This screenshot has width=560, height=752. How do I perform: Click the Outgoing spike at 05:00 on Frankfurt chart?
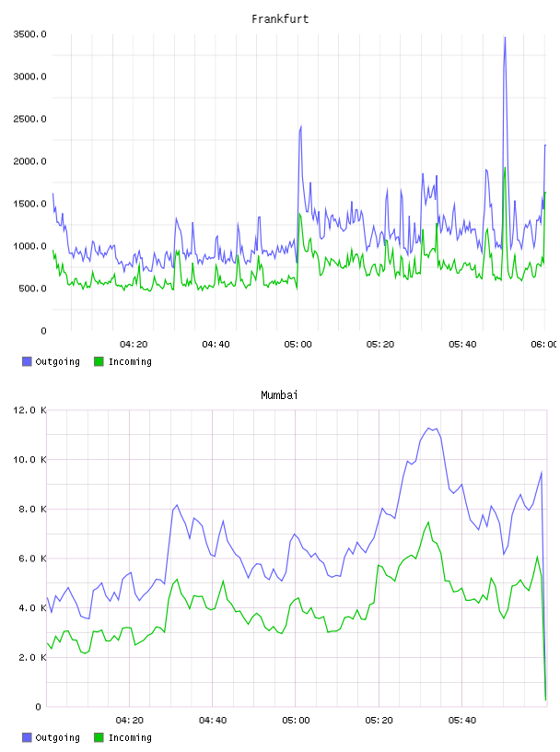tap(300, 126)
